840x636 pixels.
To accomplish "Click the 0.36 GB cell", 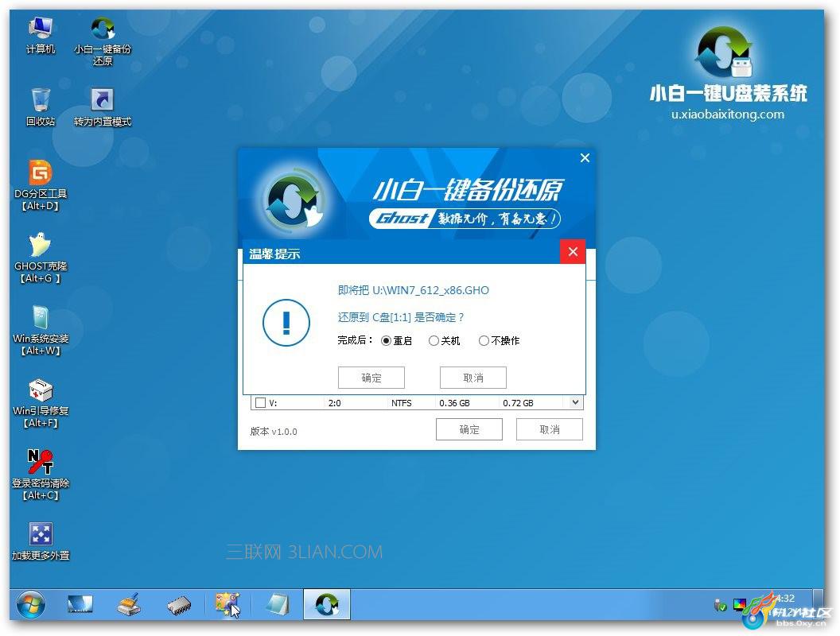I will (x=454, y=403).
